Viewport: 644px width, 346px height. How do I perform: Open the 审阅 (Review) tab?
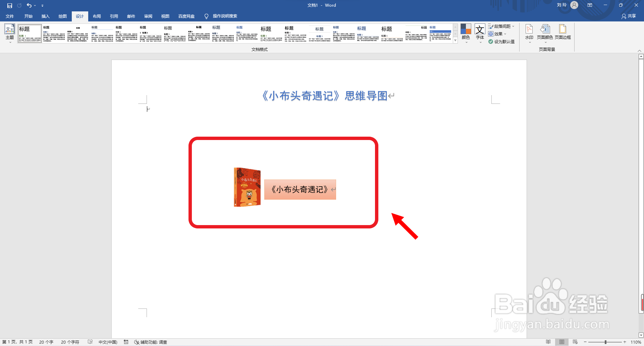(148, 16)
